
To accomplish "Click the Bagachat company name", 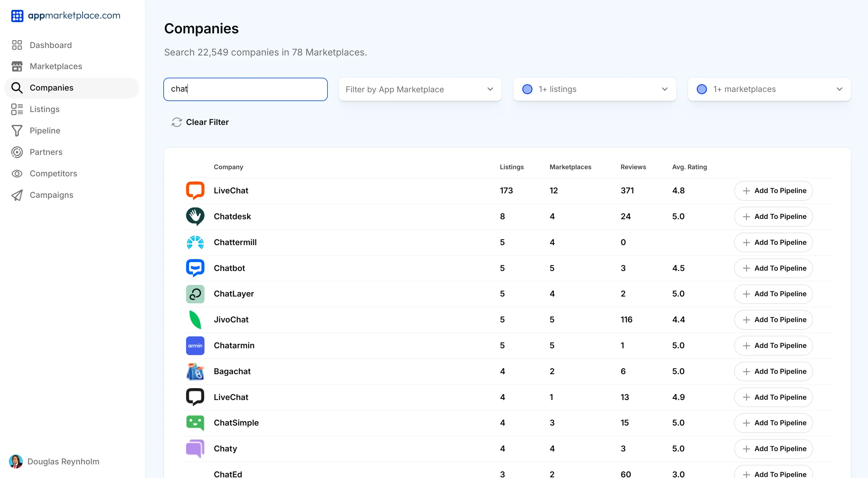I will 232,371.
